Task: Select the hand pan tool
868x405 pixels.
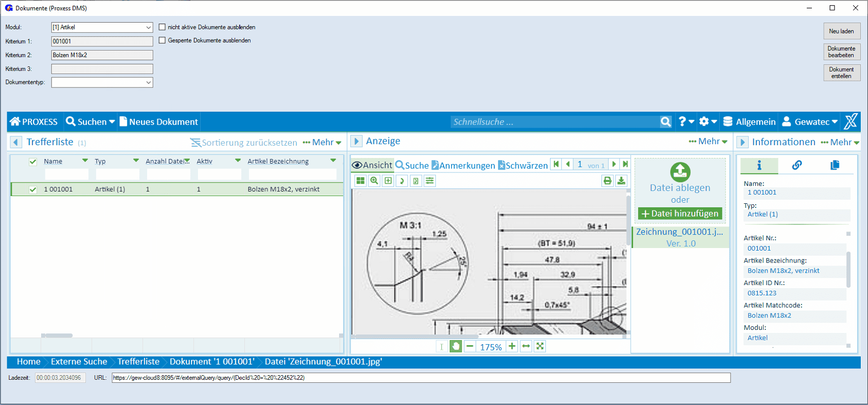Action: [455, 346]
